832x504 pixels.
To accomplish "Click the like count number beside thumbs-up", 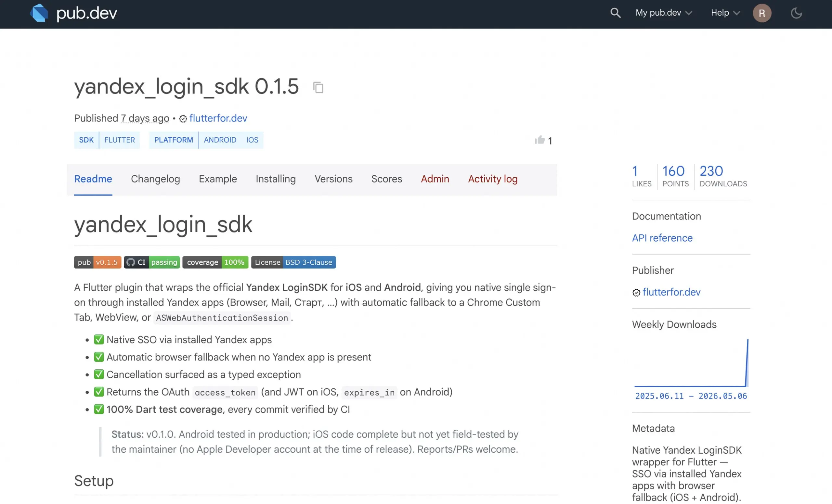I will click(x=550, y=141).
